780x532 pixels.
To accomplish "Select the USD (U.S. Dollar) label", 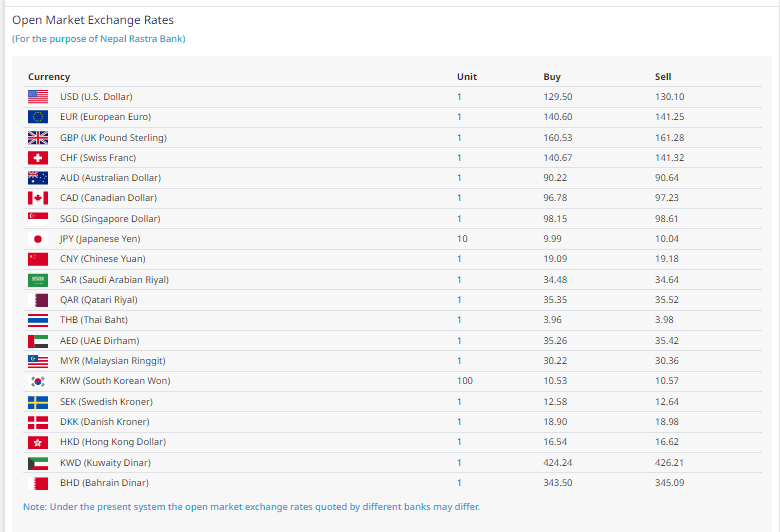I will coord(96,97).
